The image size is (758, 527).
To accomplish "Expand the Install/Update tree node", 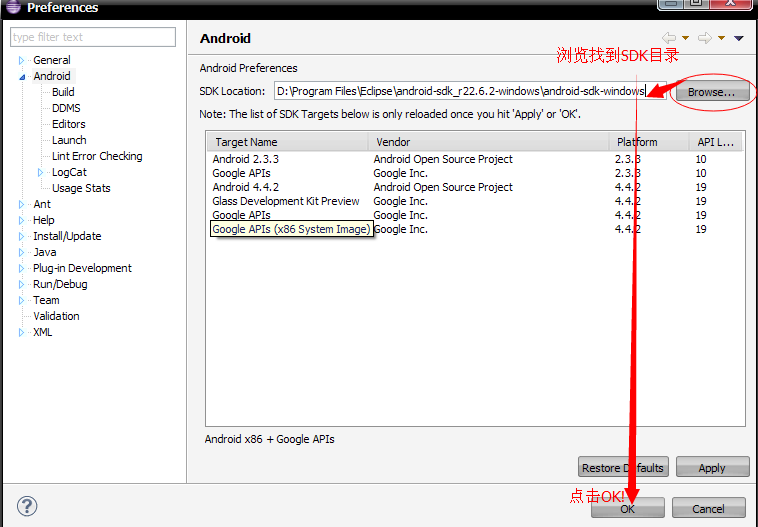I will tap(21, 236).
